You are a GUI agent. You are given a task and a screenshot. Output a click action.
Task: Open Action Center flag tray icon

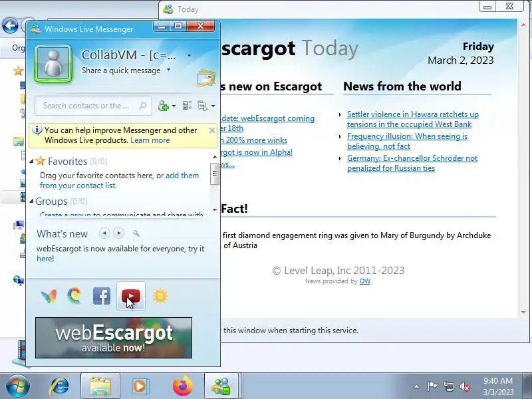[432, 386]
